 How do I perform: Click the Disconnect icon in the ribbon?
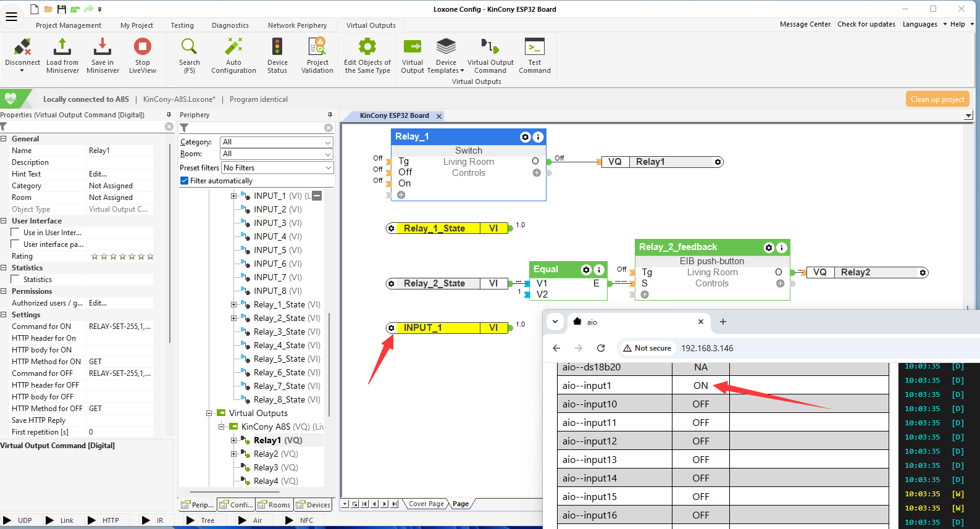pyautogui.click(x=22, y=48)
